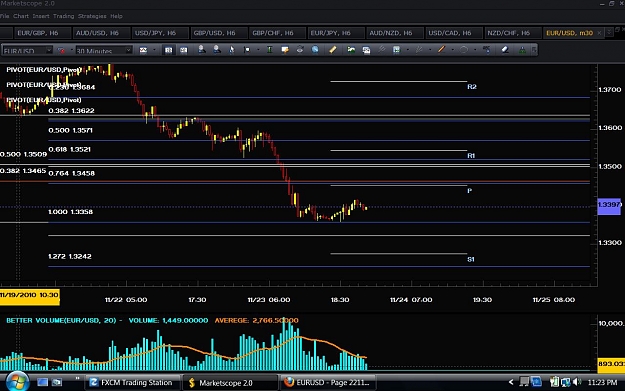Open the File menu
The height and width of the screenshot is (391, 625).
click(x=4, y=16)
